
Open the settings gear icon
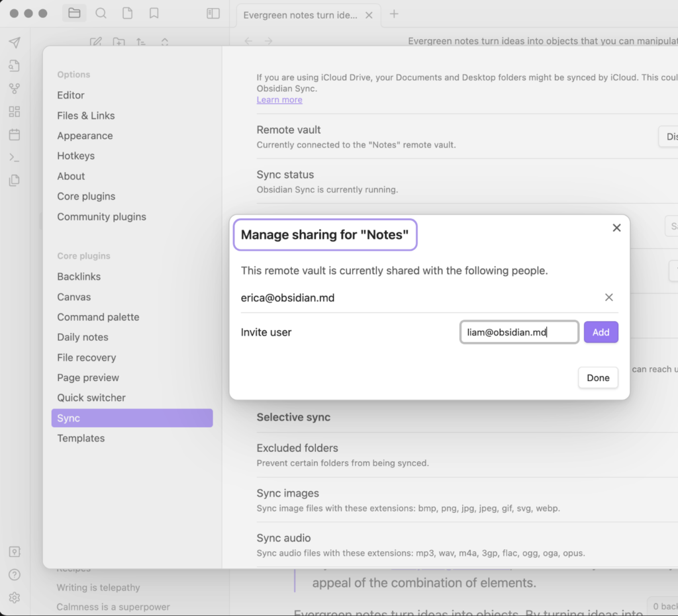pyautogui.click(x=15, y=597)
